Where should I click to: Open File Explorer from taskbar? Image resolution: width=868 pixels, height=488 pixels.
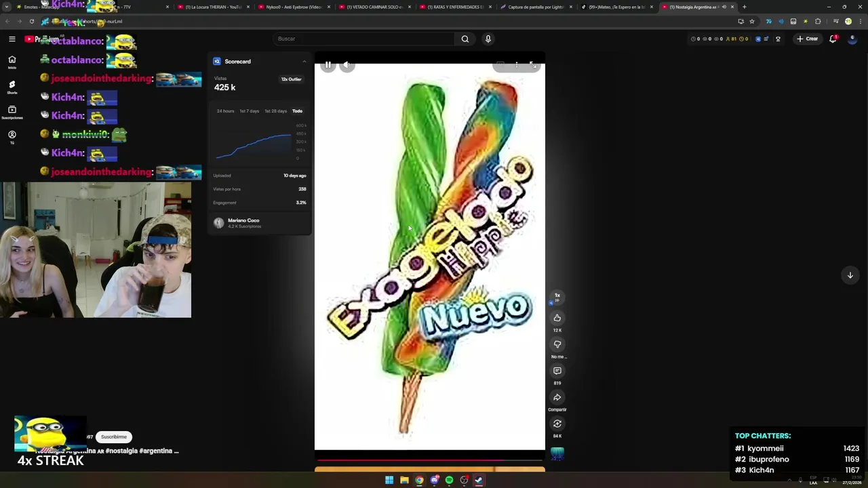tap(404, 481)
